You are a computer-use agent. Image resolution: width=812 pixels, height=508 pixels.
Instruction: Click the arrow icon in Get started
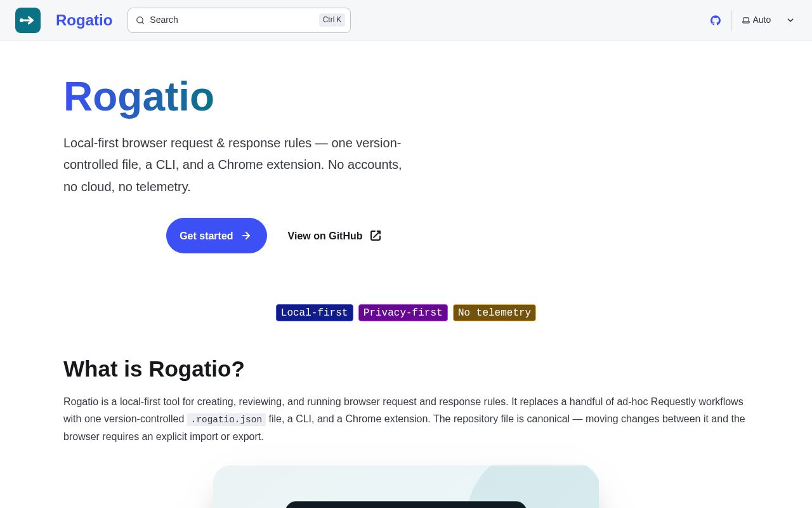tap(246, 236)
